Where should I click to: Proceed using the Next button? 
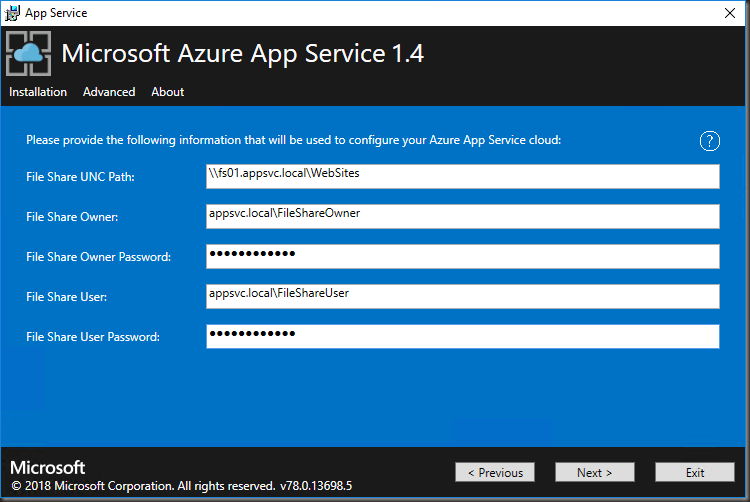(x=595, y=472)
